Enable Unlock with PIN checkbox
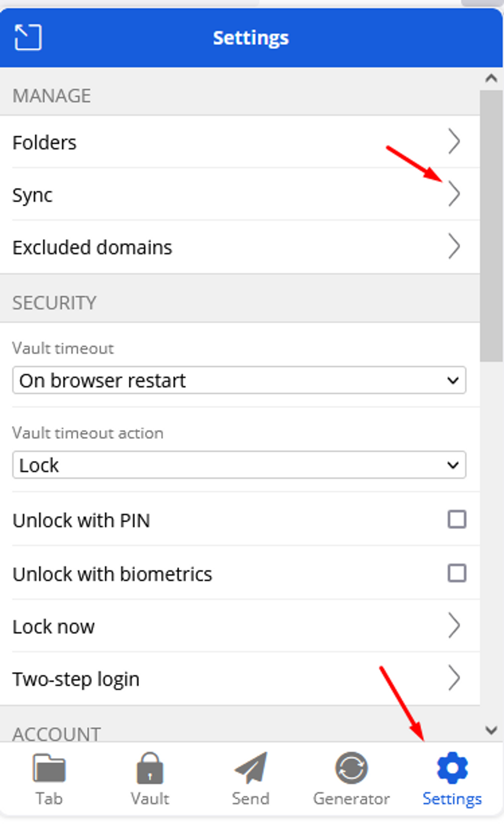 click(x=457, y=519)
